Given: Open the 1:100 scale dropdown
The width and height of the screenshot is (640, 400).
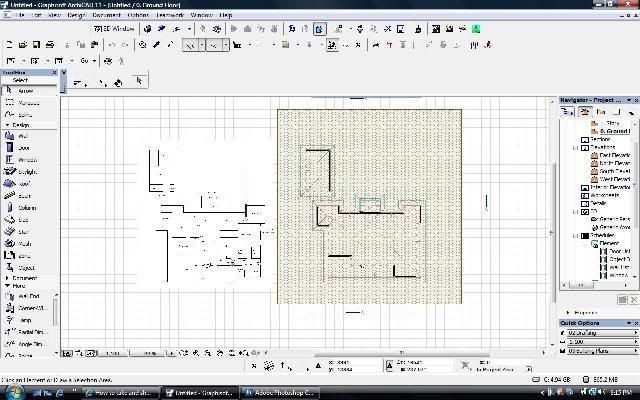Looking at the screenshot, I should (602, 342).
